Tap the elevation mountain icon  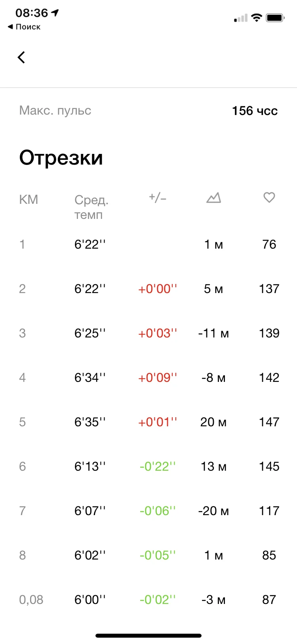213,197
